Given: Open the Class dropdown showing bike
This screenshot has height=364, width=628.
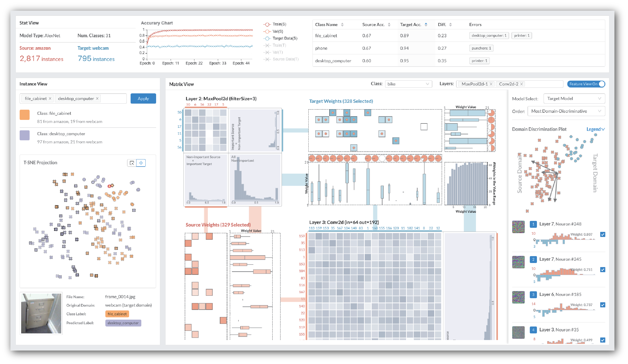Looking at the screenshot, I should click(408, 84).
